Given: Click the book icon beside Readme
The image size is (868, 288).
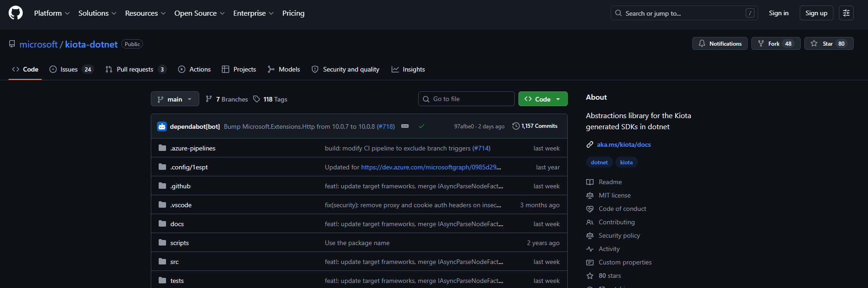Looking at the screenshot, I should coord(590,182).
